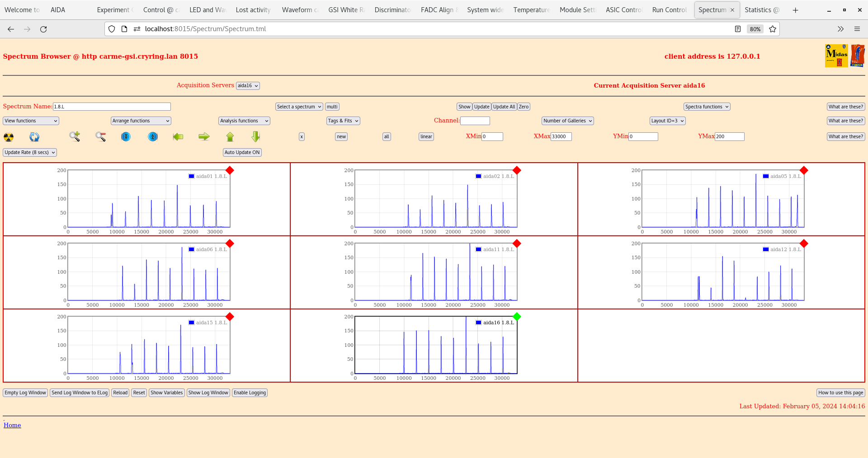This screenshot has height=458, width=868.
Task: Follow the Home link
Action: (12, 425)
